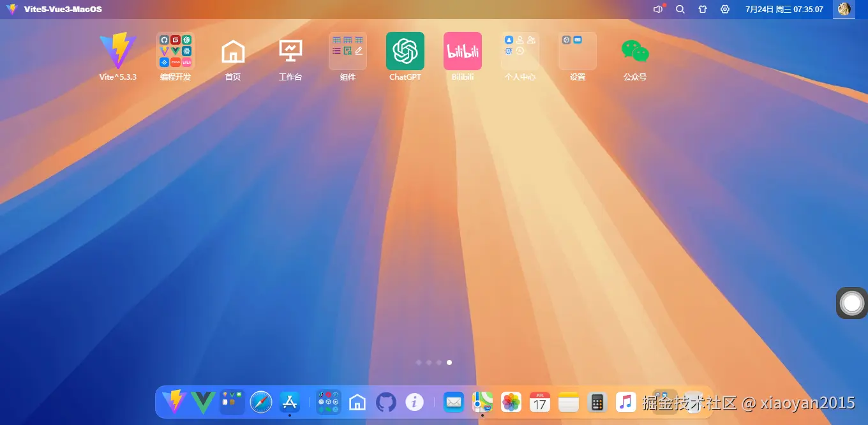
Task: Toggle the system volume in the menu bar
Action: click(x=658, y=9)
